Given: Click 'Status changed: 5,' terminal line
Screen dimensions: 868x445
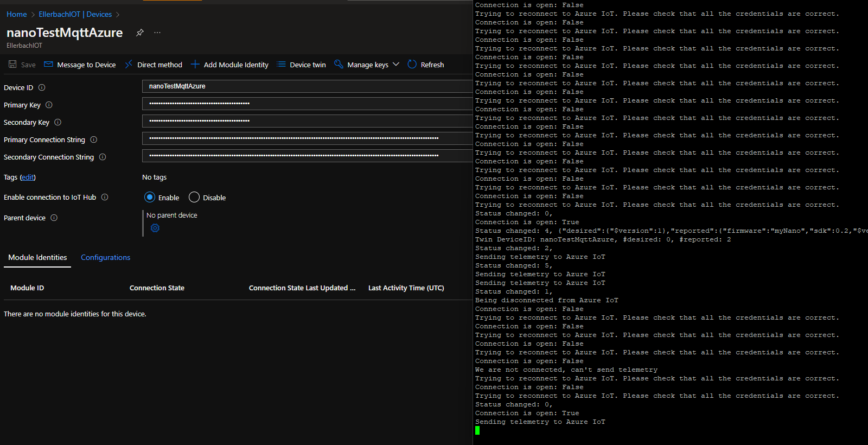Looking at the screenshot, I should click(514, 265).
